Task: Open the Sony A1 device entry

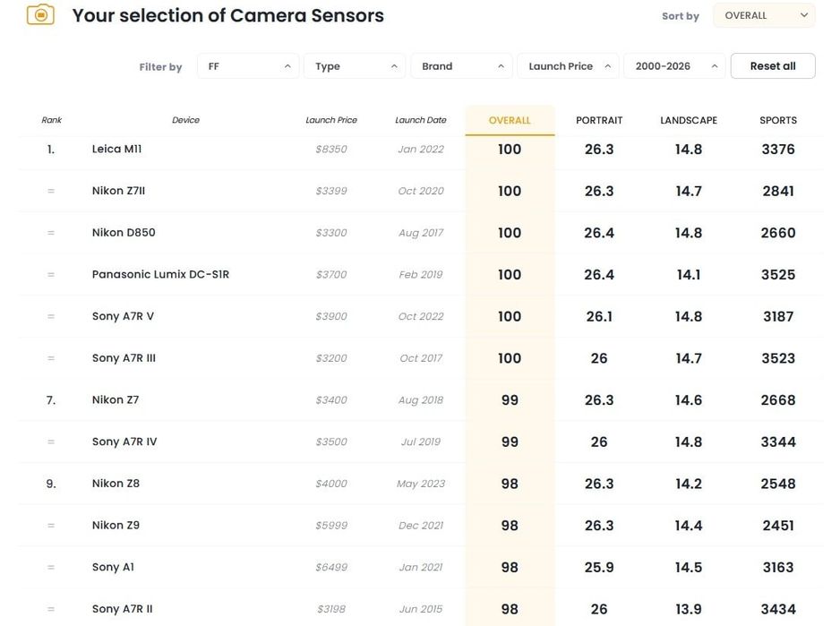Action: tap(113, 567)
